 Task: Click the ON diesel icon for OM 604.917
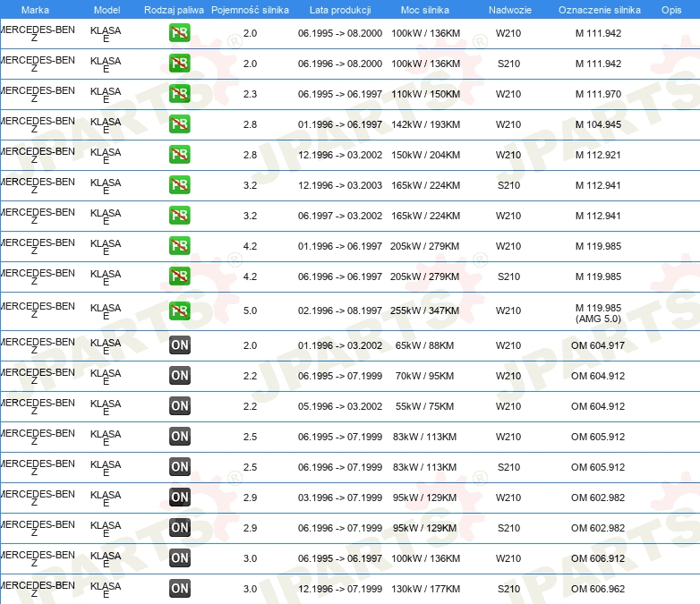point(179,345)
